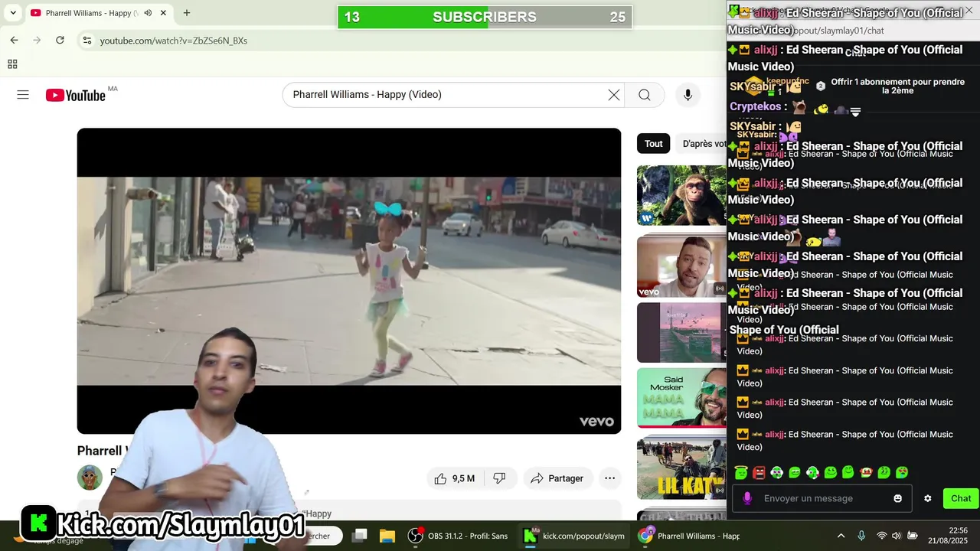Insert the angry red emote
The width and height of the screenshot is (980, 551).
tap(759, 473)
